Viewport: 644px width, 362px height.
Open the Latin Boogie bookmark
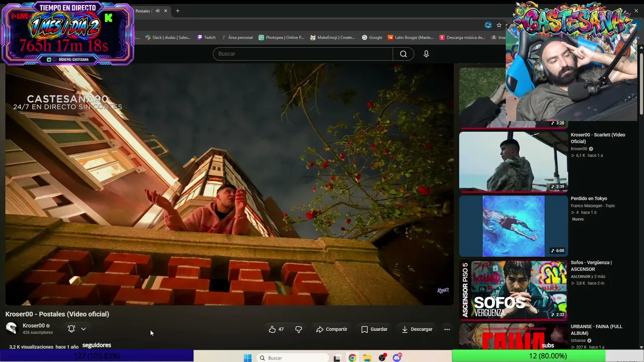(x=411, y=37)
